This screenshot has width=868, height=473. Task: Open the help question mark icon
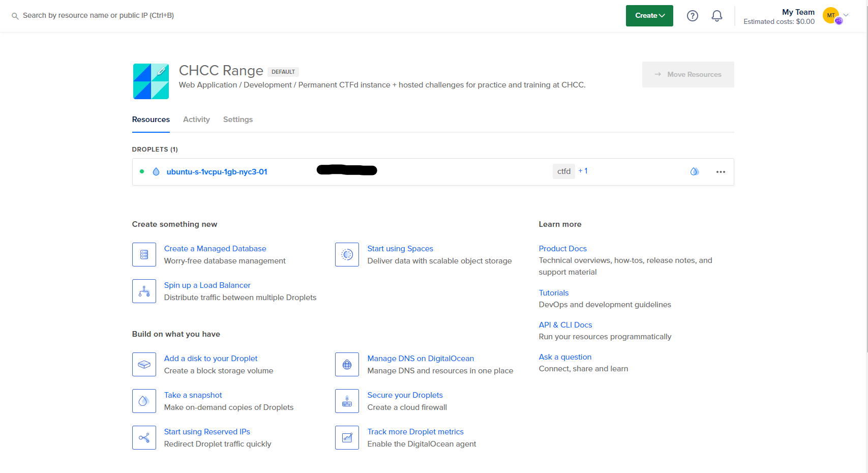(692, 16)
